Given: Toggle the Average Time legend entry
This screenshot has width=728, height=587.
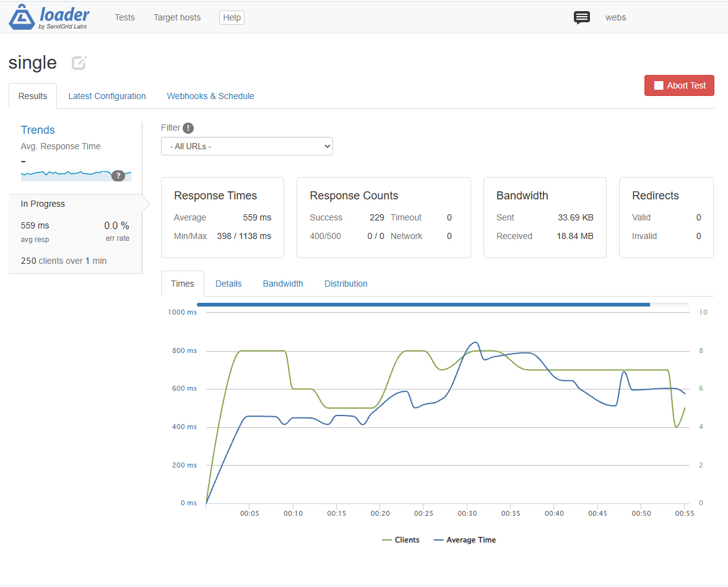Looking at the screenshot, I should pos(465,540).
